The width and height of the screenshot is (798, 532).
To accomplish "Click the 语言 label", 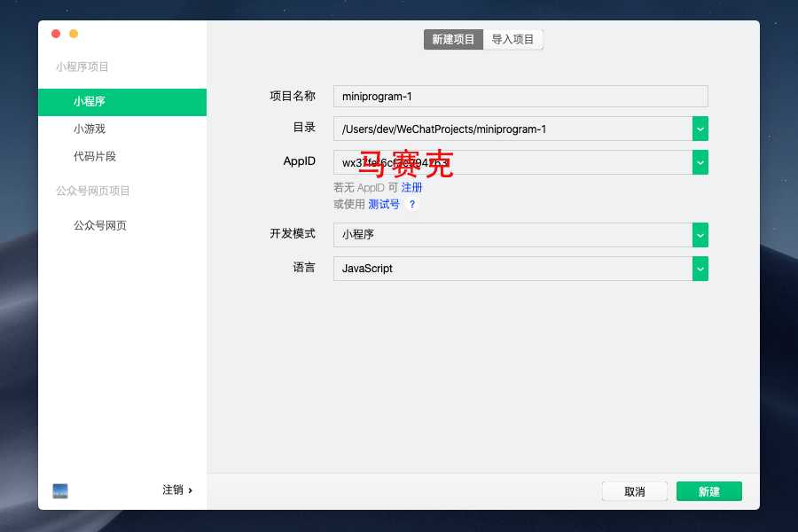I will (304, 267).
